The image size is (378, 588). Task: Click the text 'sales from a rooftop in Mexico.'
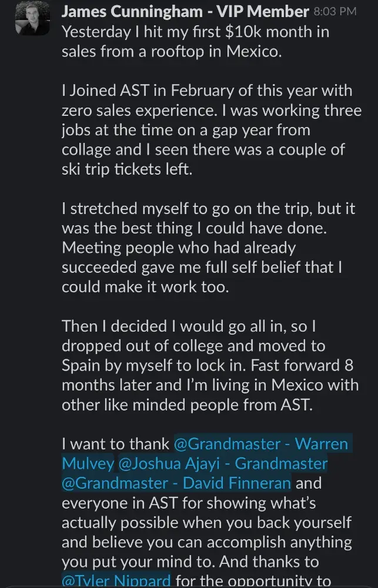point(172,52)
